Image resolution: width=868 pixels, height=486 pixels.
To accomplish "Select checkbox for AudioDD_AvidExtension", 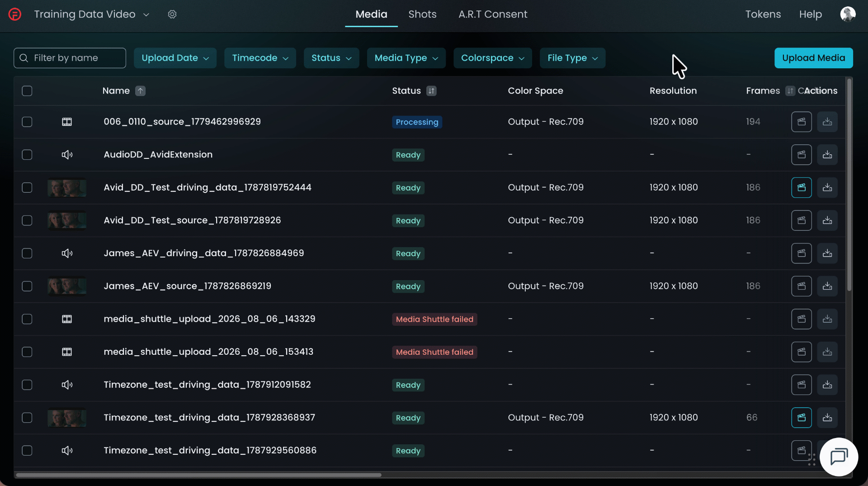I will pos(27,155).
